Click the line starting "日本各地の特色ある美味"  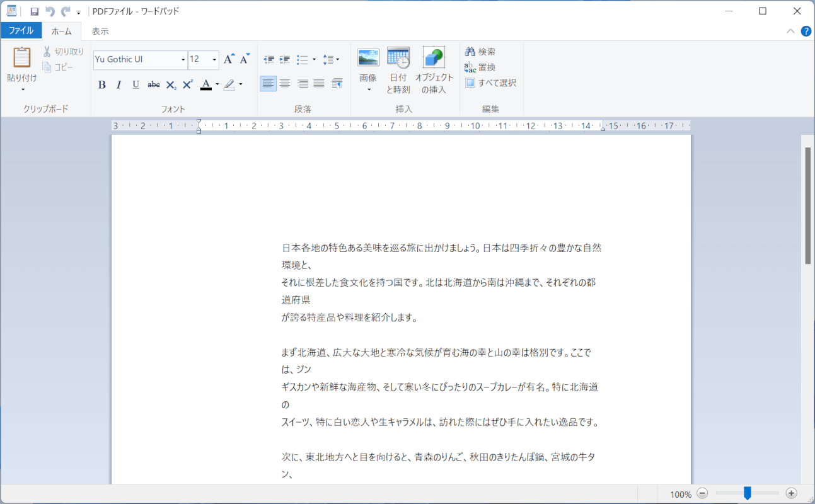[x=441, y=248]
